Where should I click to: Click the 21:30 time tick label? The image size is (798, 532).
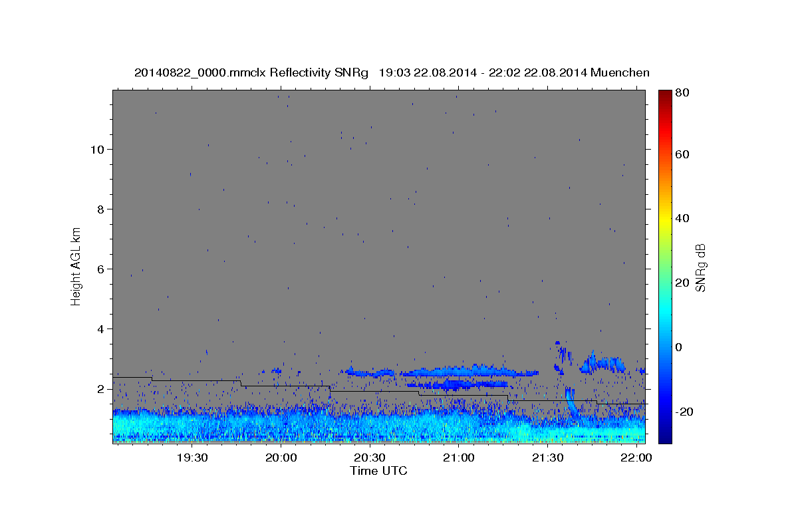(547, 458)
